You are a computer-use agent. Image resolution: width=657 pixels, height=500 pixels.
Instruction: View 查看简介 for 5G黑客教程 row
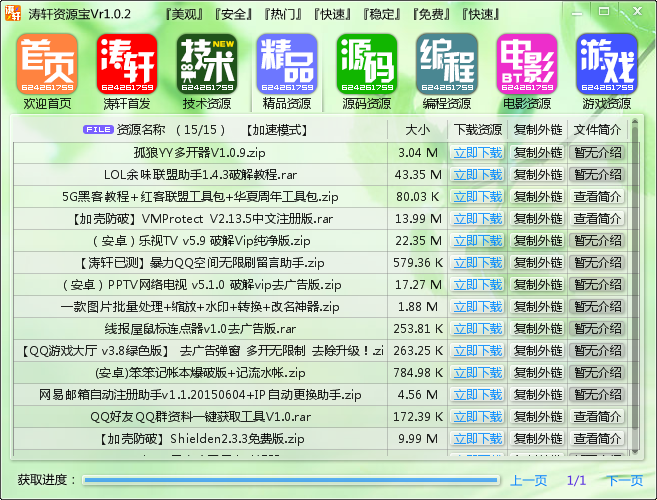click(x=597, y=197)
